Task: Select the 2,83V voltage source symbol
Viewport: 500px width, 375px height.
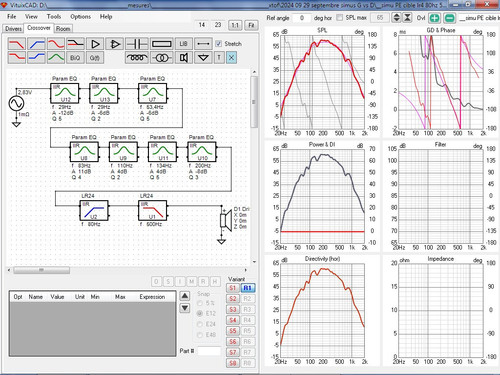Action: click(x=16, y=103)
